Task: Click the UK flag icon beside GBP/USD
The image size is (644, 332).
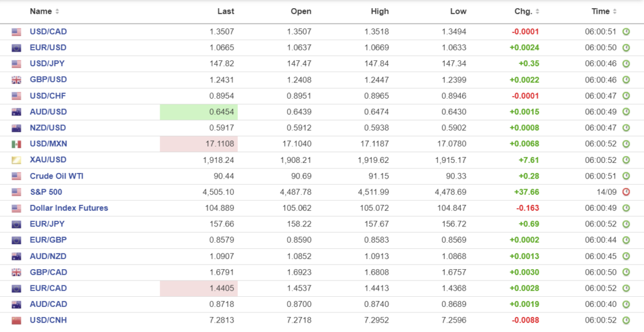Action: pos(16,80)
